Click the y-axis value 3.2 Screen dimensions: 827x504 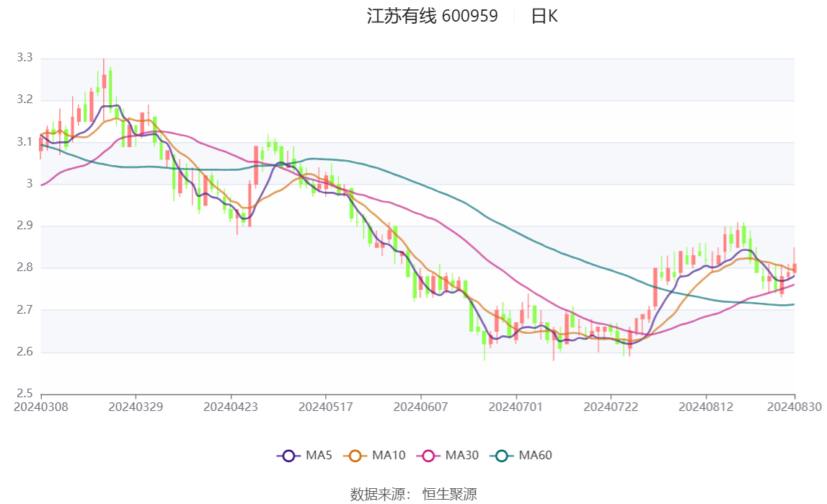25,100
